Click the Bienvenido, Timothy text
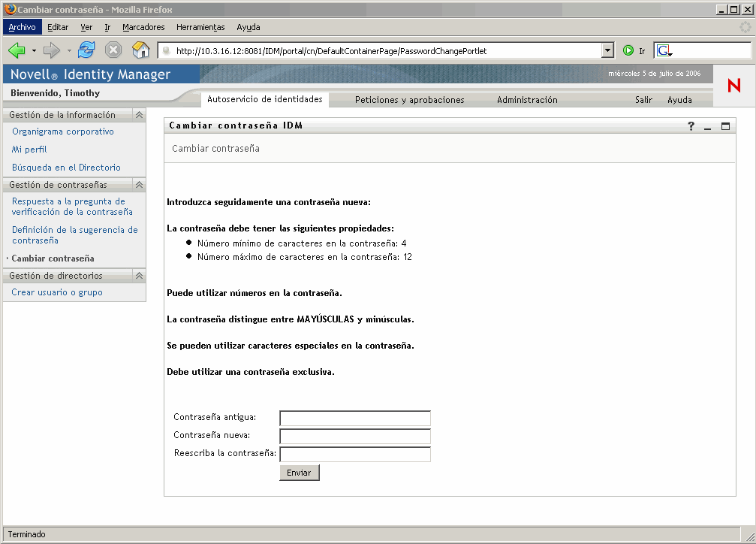This screenshot has height=544, width=756. coord(55,92)
